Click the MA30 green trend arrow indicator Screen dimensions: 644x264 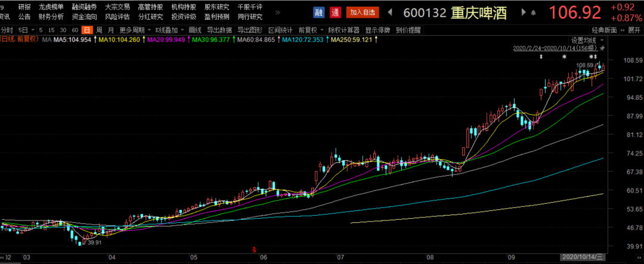click(233, 40)
